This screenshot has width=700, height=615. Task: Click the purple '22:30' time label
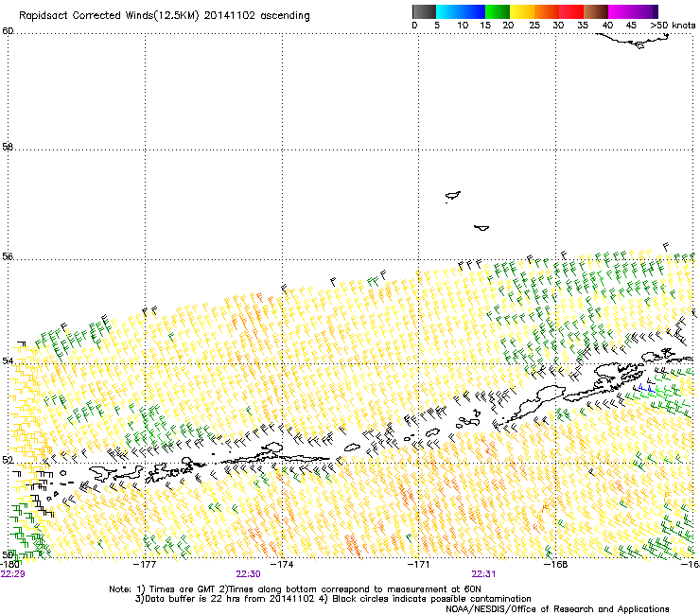click(248, 574)
